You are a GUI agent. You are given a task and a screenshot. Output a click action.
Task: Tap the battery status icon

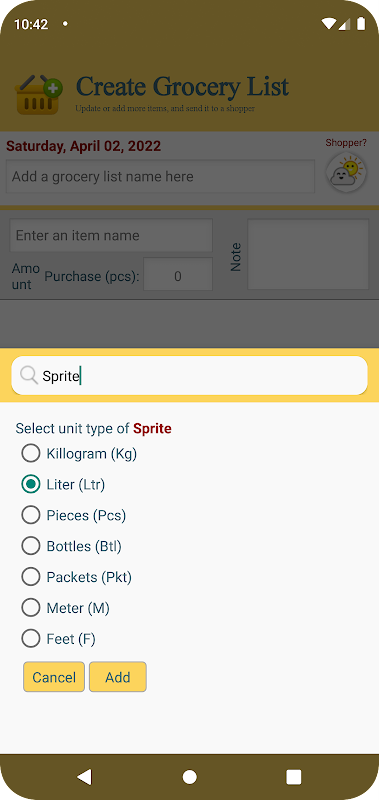pos(361,23)
